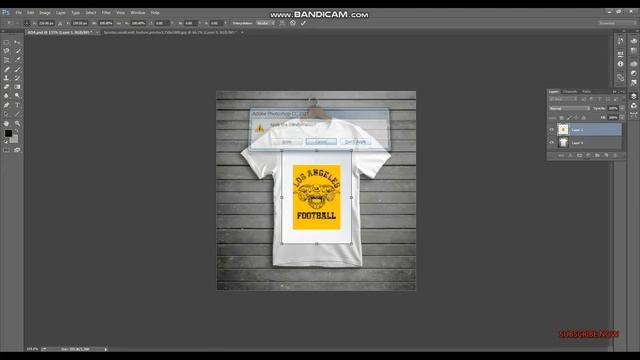Viewport: 640px width, 360px height.
Task: Toggle lock image pixels brush icon
Action: (569, 118)
